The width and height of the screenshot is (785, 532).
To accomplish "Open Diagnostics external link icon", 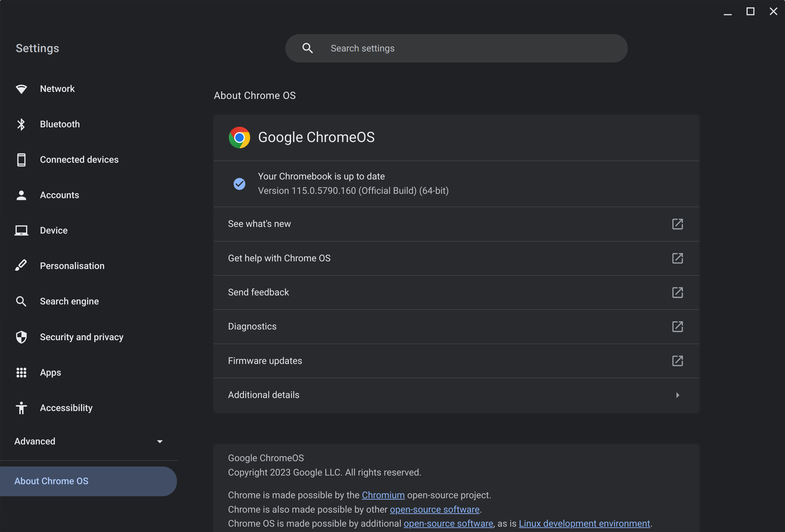I will point(677,327).
